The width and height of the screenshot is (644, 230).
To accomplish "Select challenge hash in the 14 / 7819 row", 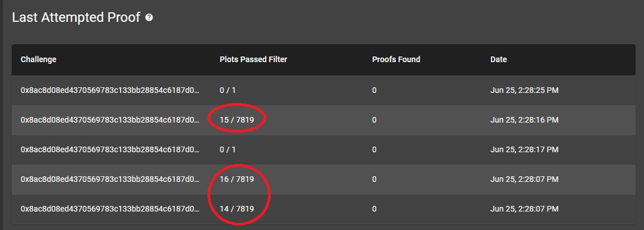I will [x=110, y=209].
